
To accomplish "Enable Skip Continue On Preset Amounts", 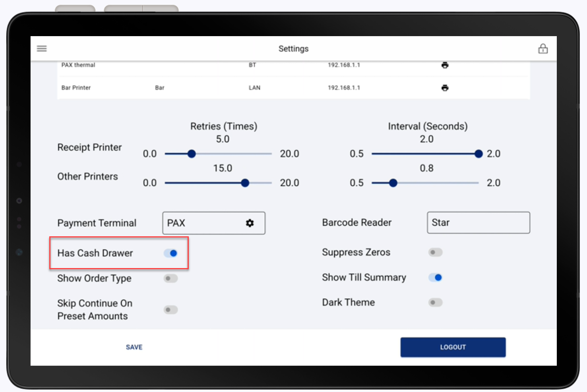I will [x=170, y=309].
